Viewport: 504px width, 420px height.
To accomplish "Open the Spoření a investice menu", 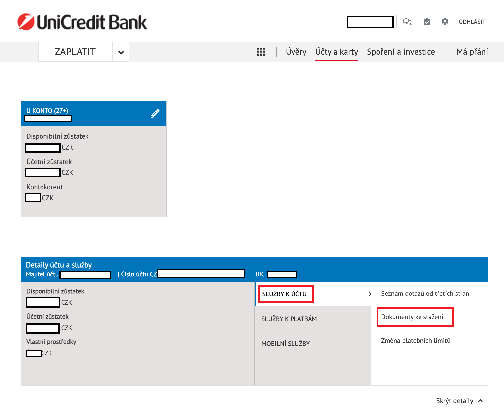I will click(401, 52).
